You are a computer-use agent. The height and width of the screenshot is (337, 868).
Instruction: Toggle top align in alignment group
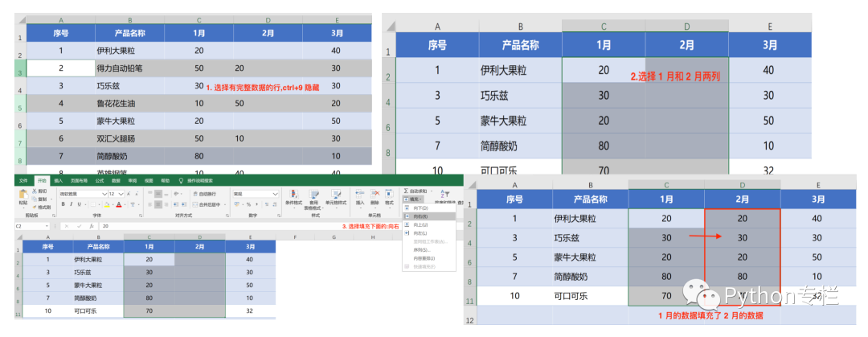click(150, 194)
